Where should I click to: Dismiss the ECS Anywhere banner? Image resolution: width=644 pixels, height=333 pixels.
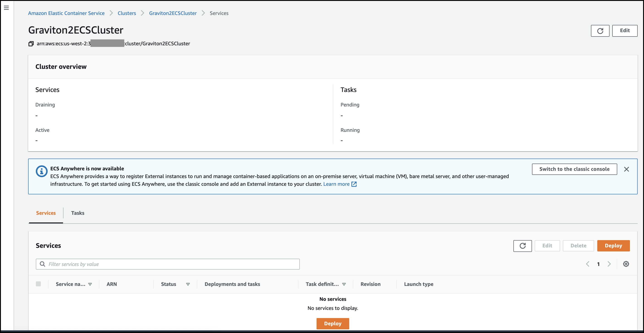pos(626,169)
